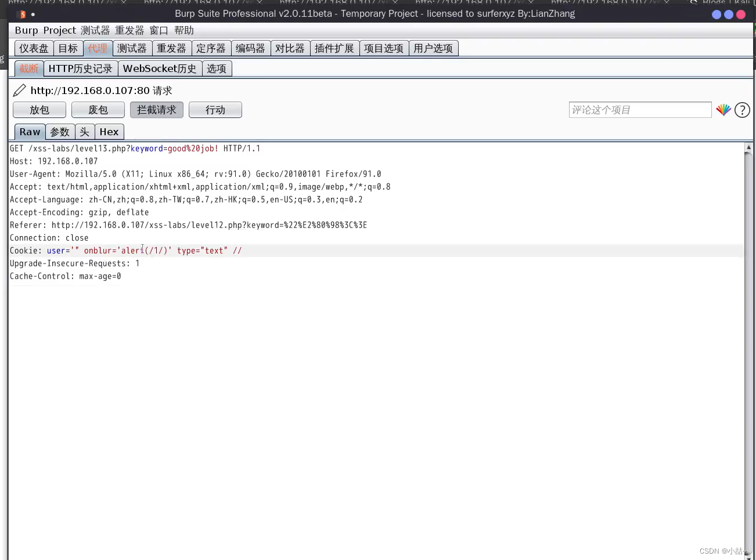The height and width of the screenshot is (560, 756).
Task: Click the Connection: close line
Action: (49, 238)
